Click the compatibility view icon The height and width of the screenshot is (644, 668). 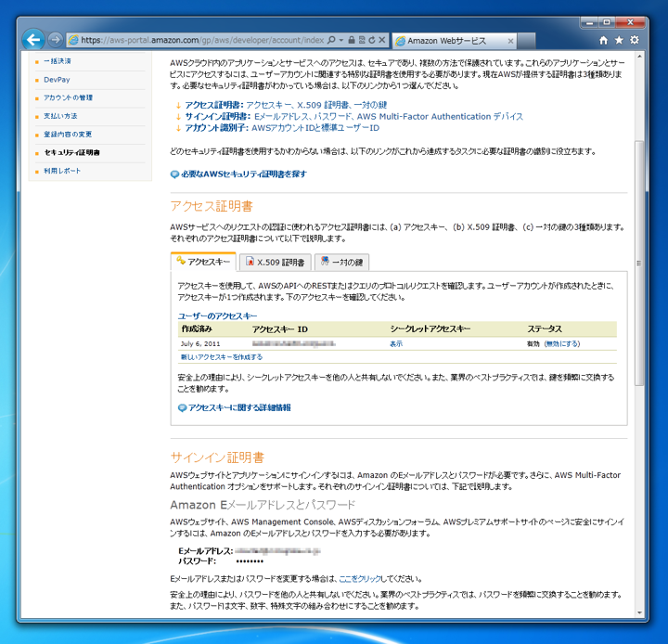(x=362, y=40)
